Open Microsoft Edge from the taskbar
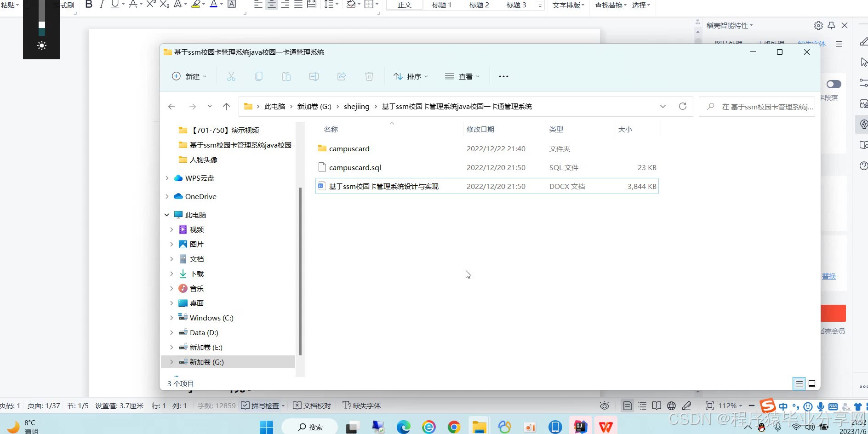Viewport: 868px width, 434px height. click(x=404, y=427)
